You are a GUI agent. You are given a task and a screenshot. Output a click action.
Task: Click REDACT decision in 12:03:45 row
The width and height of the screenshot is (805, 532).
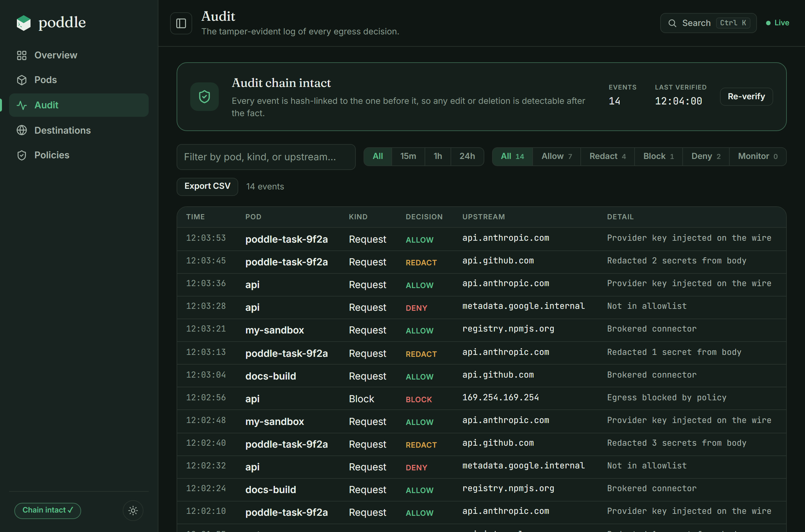421,263
